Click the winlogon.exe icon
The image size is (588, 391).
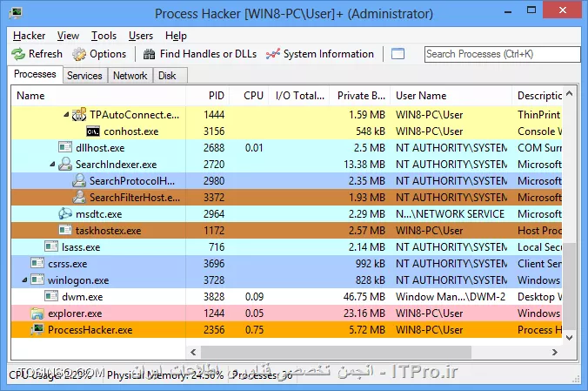tap(37, 280)
